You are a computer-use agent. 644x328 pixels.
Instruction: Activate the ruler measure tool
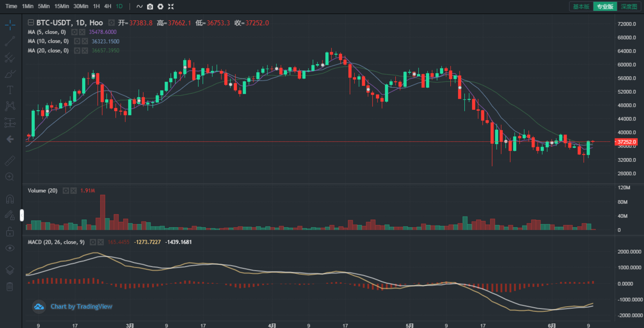10,161
